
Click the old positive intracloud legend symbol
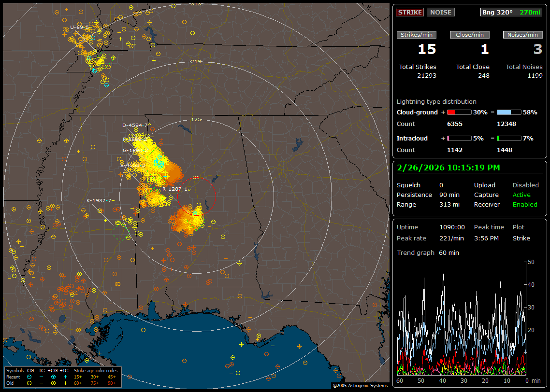[x=66, y=383]
